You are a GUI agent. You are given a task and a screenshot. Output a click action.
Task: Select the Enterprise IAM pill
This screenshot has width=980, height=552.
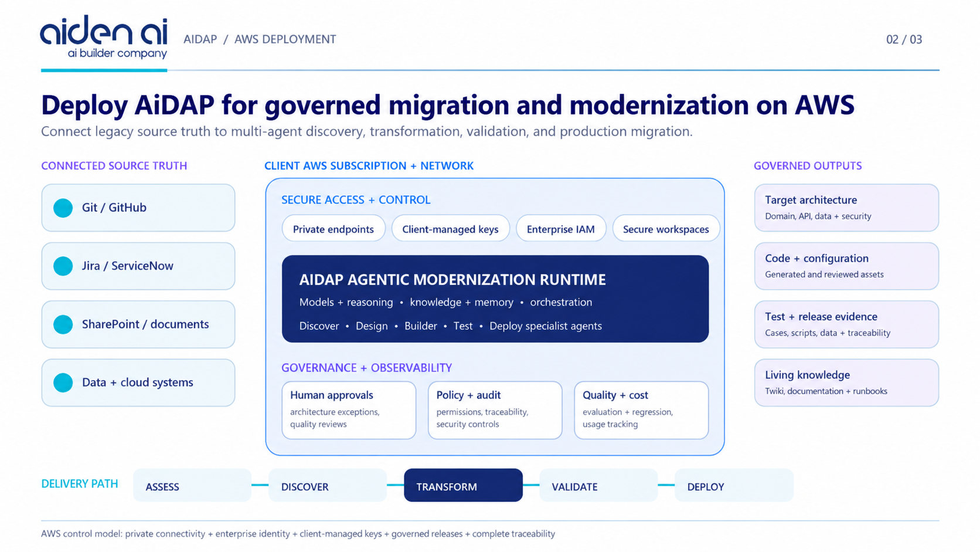pyautogui.click(x=561, y=229)
